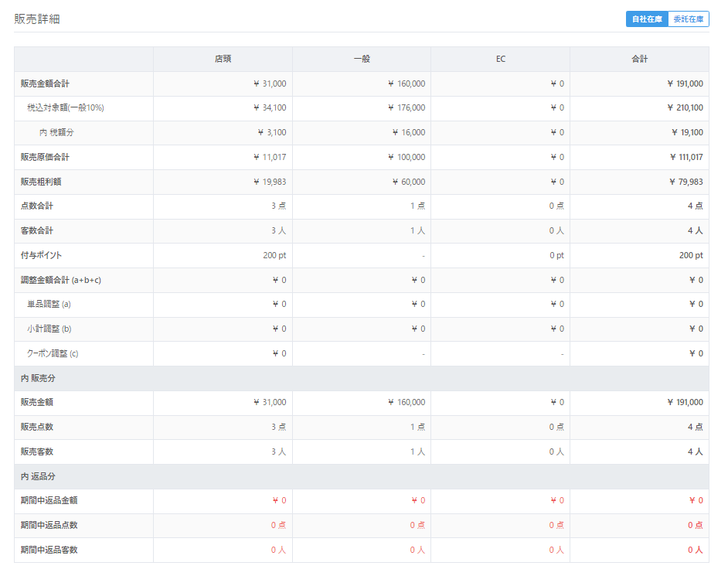Image resolution: width=728 pixels, height=576 pixels.
Task: Click the 販売原価合計 row label
Action: point(45,157)
